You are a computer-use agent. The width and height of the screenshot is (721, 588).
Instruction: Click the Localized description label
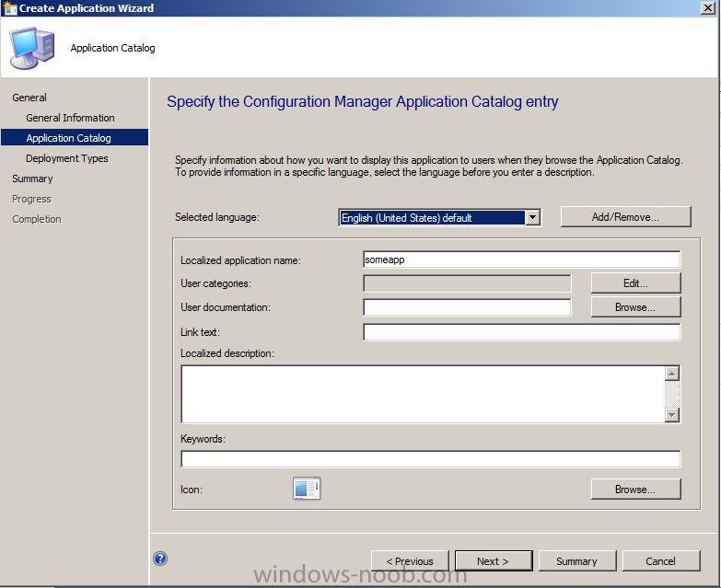(x=227, y=353)
